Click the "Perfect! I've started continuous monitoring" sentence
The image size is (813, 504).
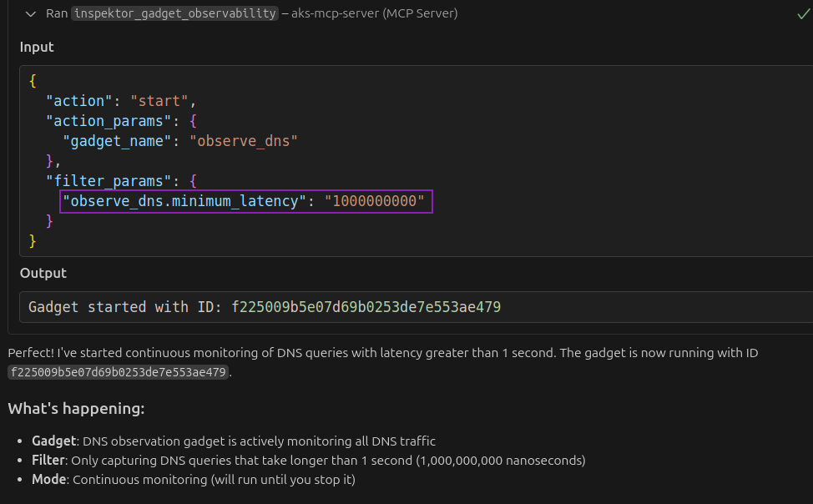pos(281,353)
